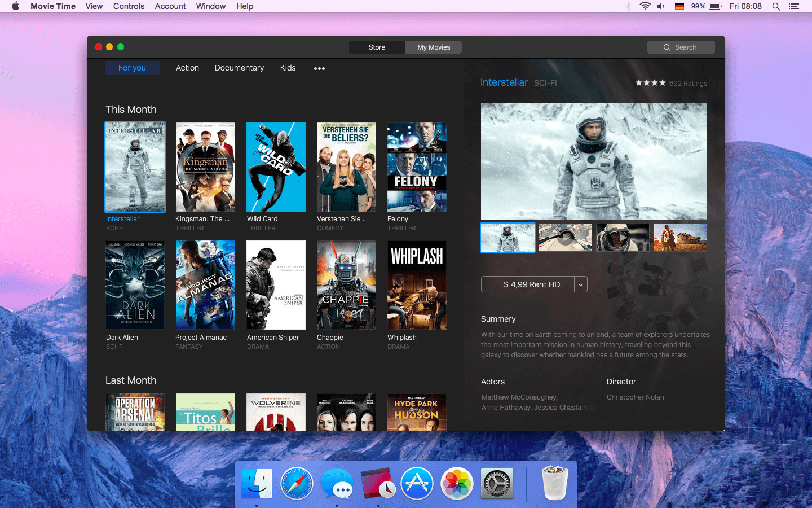Click the $ 4,99 Rent HD button
This screenshot has height=508, width=812.
tap(528, 284)
